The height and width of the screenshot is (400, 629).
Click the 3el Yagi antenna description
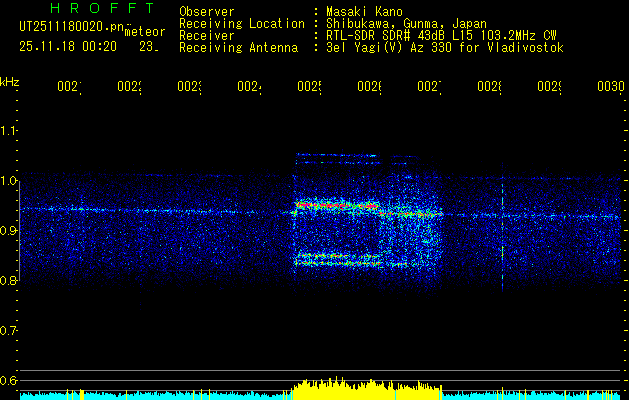pyautogui.click(x=445, y=48)
